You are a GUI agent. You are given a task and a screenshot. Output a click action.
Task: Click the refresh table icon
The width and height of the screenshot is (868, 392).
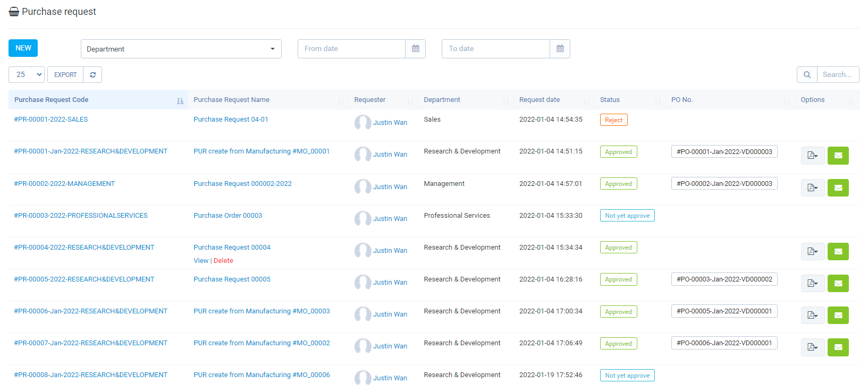[92, 75]
